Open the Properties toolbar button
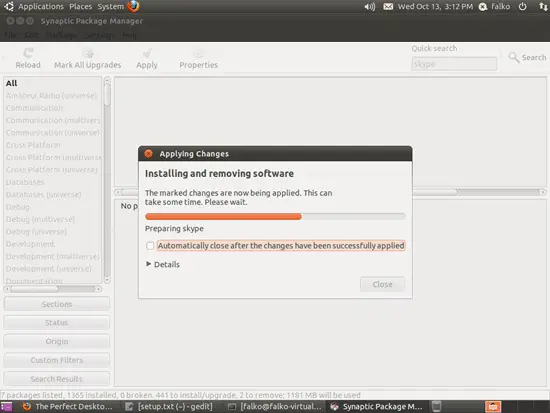The height and width of the screenshot is (413, 550). 199,59
